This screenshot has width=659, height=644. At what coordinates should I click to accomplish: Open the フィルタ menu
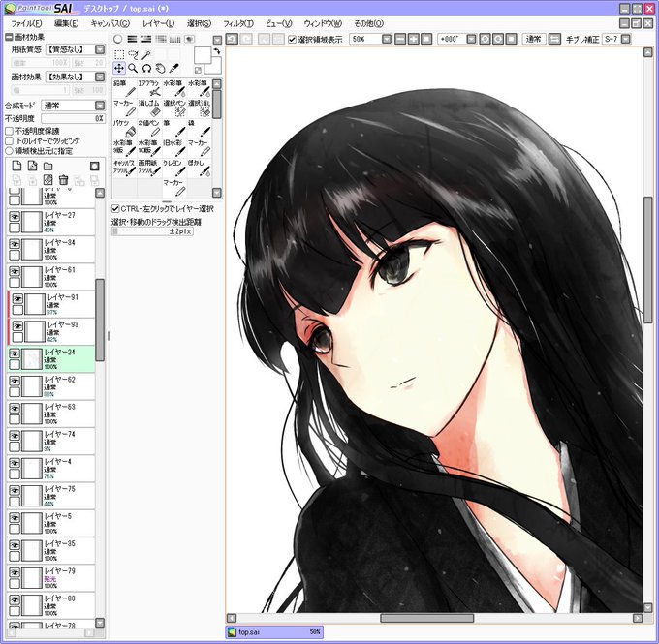[238, 23]
